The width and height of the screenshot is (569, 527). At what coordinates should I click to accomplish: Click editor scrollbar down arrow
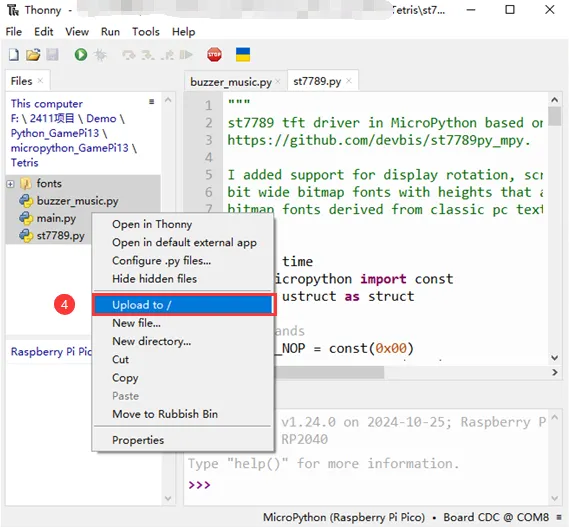[x=554, y=358]
